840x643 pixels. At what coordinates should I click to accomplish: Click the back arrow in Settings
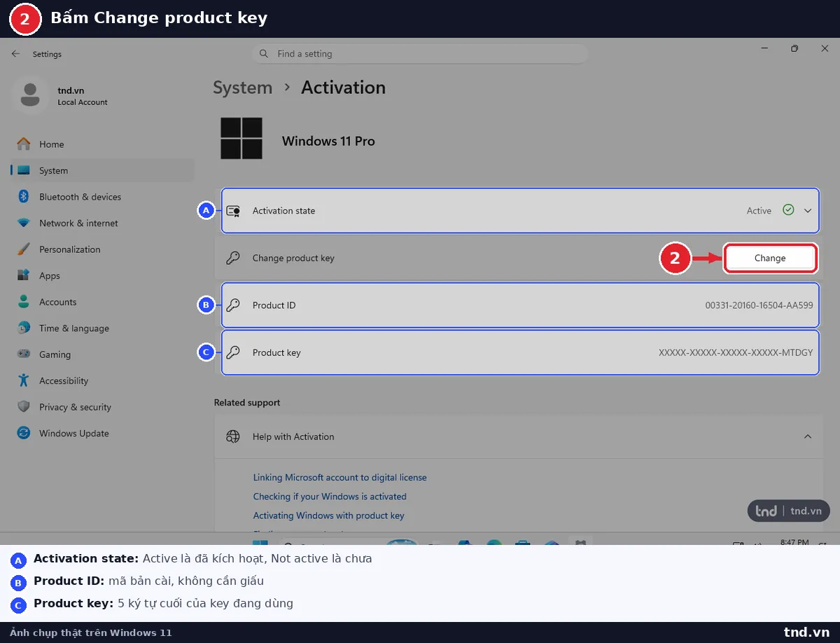[15, 54]
